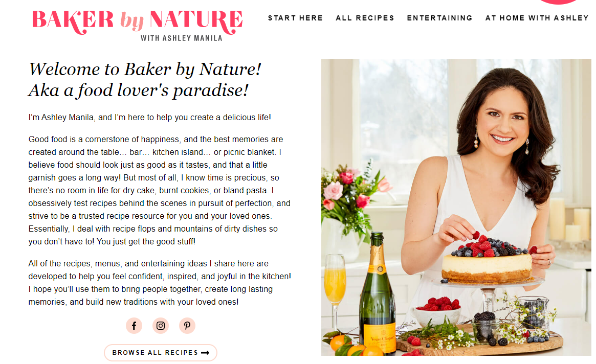
Task: Click the berry-topped cheesecake in the photo
Action: (486, 261)
